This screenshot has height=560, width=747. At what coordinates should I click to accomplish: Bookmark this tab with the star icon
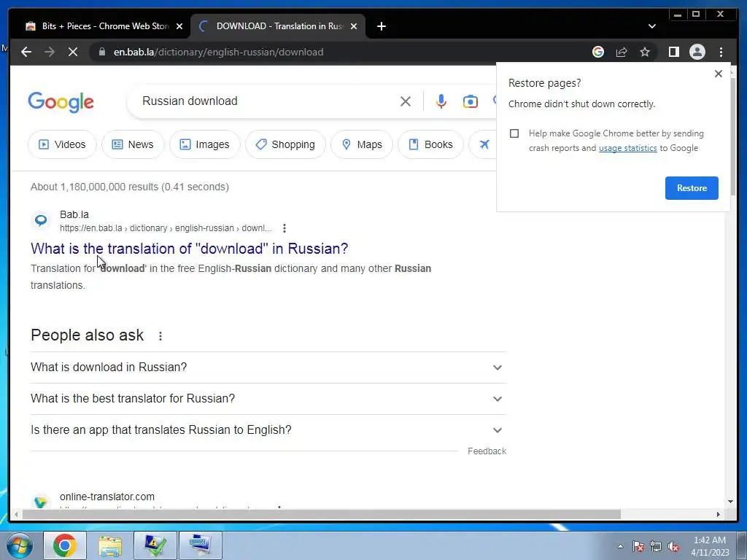pos(645,52)
